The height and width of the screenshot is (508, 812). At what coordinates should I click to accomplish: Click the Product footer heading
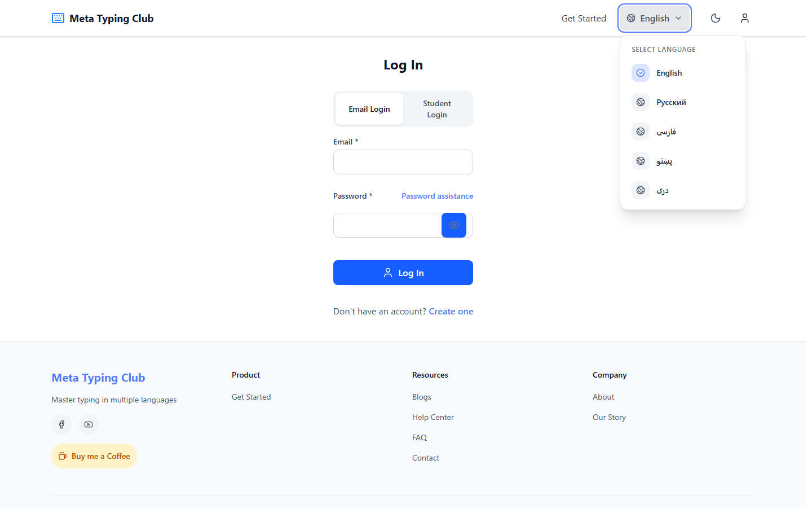coord(246,375)
